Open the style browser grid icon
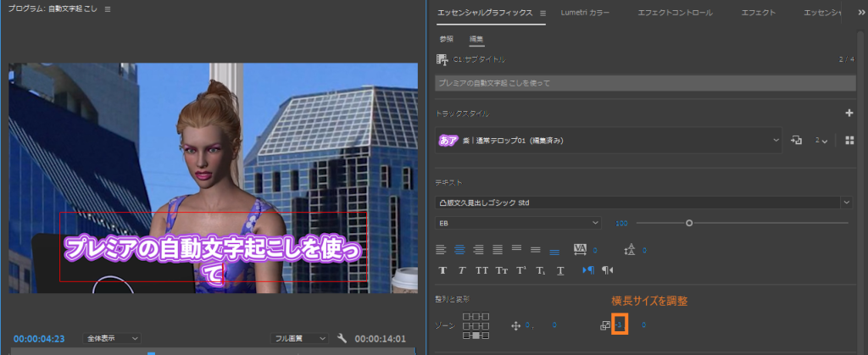 click(849, 141)
